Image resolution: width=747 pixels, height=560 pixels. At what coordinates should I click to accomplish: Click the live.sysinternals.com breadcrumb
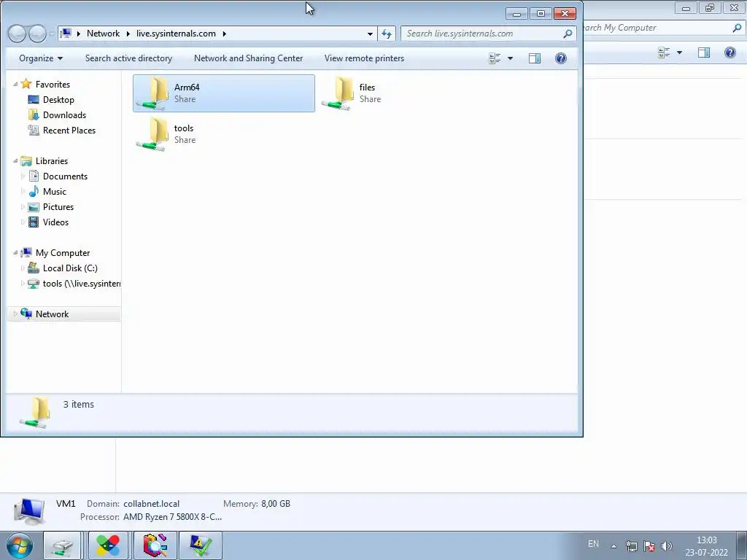(x=176, y=34)
